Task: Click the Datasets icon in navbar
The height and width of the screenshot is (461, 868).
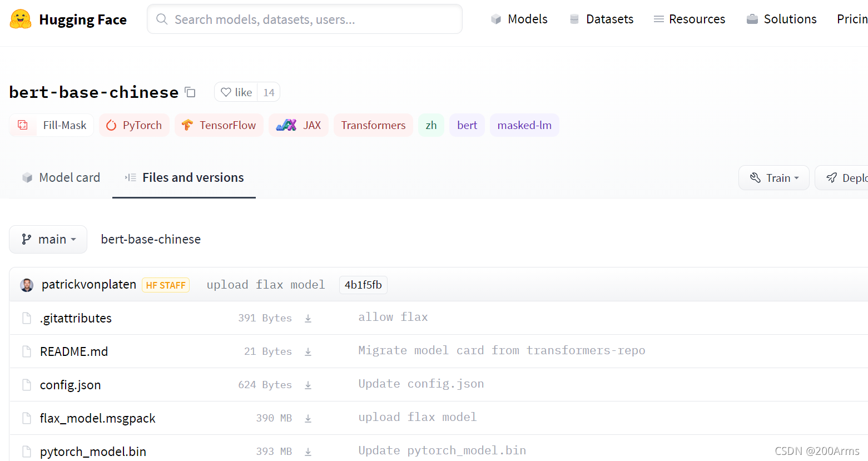Action: click(574, 19)
